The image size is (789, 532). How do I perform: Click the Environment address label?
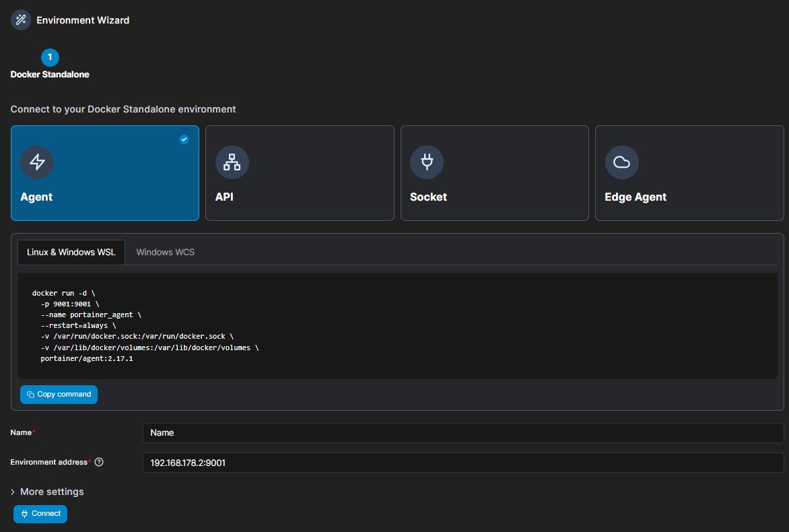point(49,462)
